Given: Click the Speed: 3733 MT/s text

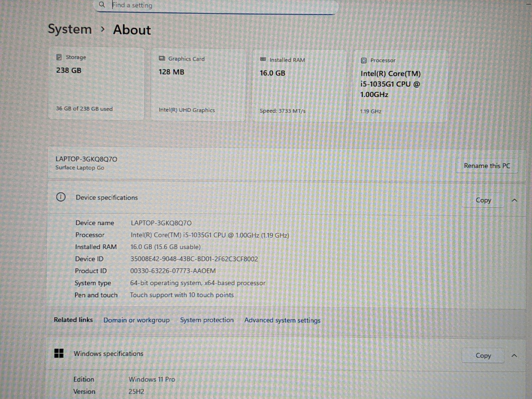Looking at the screenshot, I should point(283,111).
